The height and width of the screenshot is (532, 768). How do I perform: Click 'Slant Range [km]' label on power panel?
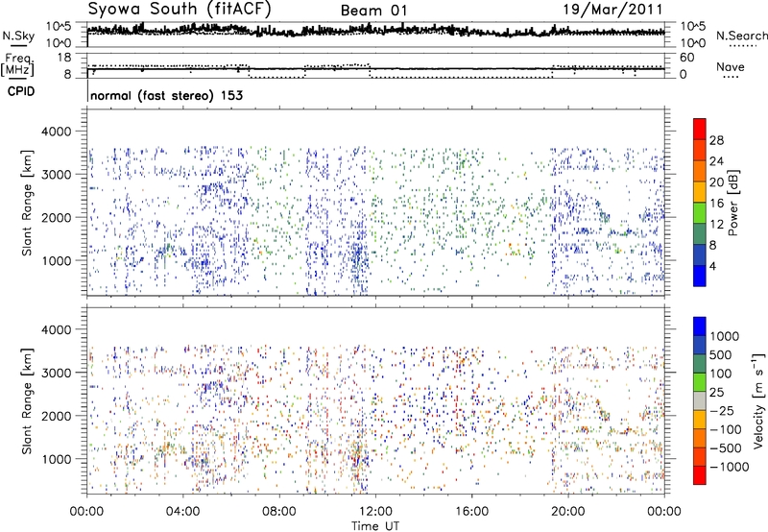(27, 203)
